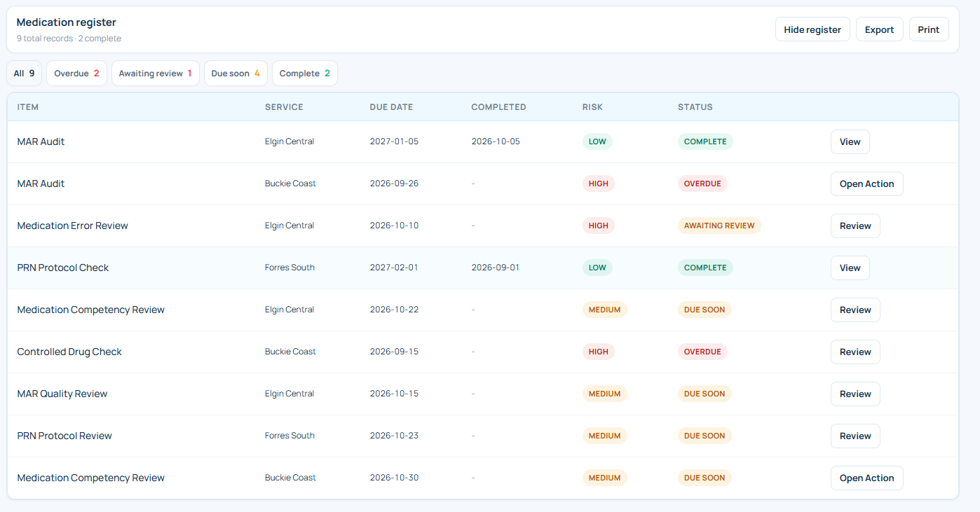Open the Complete 2 filter tab

(304, 73)
